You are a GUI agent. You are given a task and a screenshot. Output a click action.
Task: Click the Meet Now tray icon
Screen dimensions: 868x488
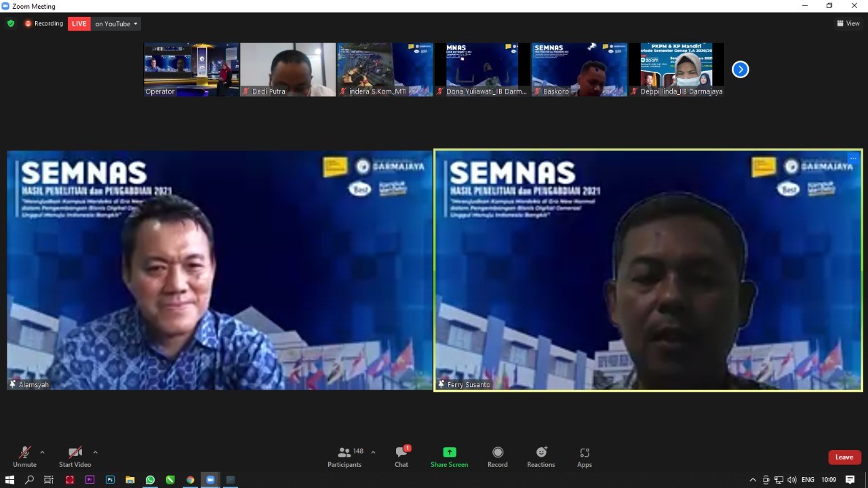tap(766, 480)
